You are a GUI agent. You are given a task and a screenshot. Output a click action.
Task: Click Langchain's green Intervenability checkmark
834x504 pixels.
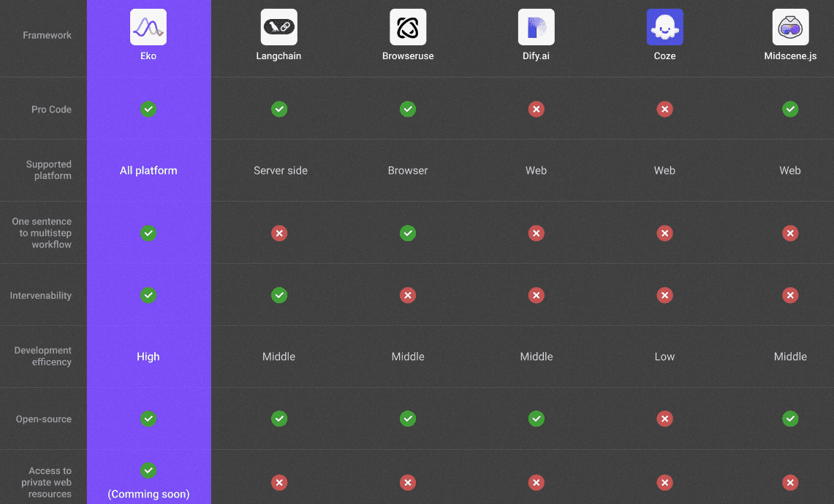click(x=279, y=295)
